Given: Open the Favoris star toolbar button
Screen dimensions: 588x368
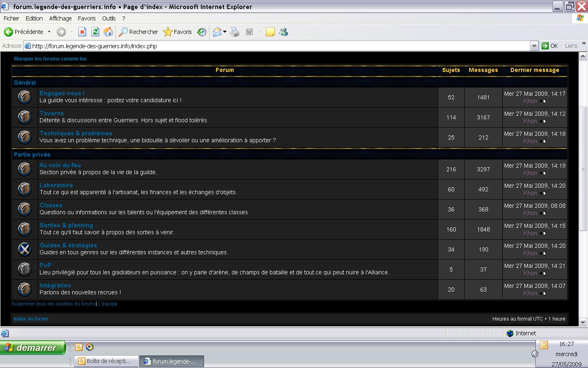Looking at the screenshot, I should (x=177, y=32).
